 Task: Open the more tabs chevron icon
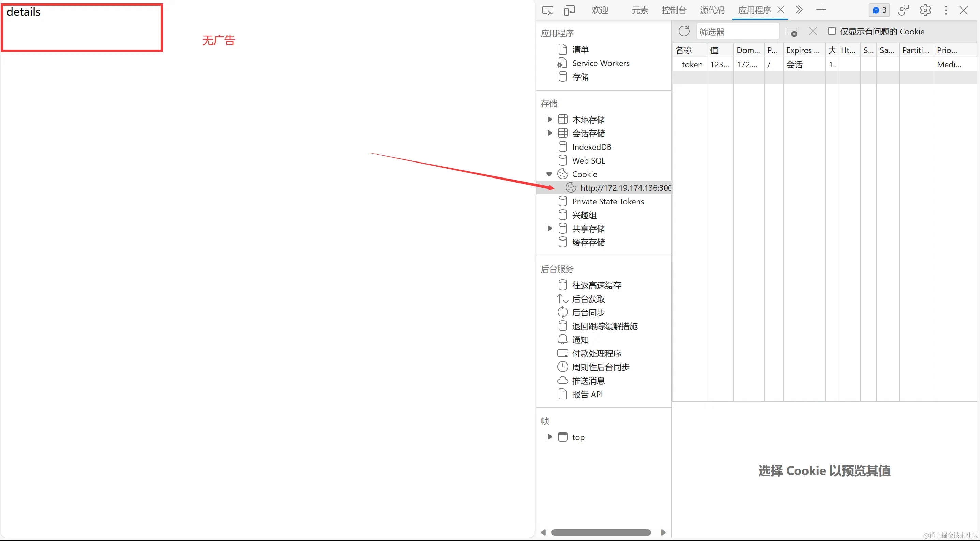pyautogui.click(x=799, y=10)
